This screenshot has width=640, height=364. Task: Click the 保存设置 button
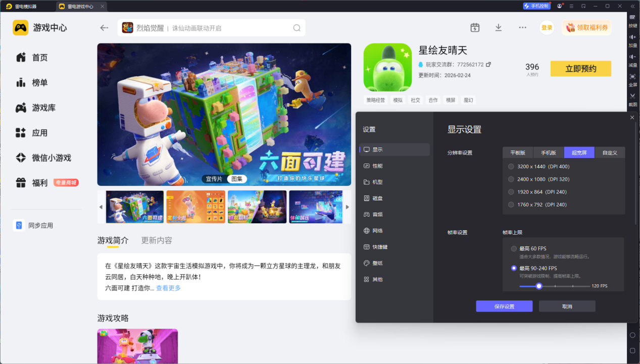coord(504,306)
